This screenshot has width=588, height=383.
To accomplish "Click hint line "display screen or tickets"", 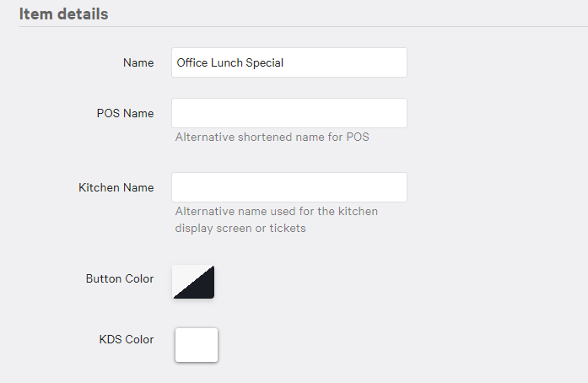I will [240, 228].
